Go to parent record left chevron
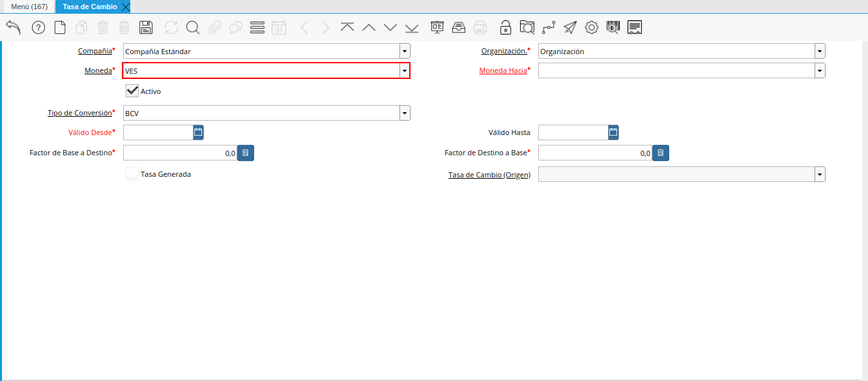 point(304,27)
